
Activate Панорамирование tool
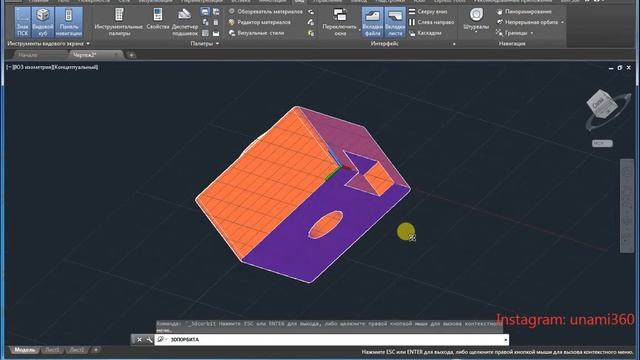coord(523,12)
